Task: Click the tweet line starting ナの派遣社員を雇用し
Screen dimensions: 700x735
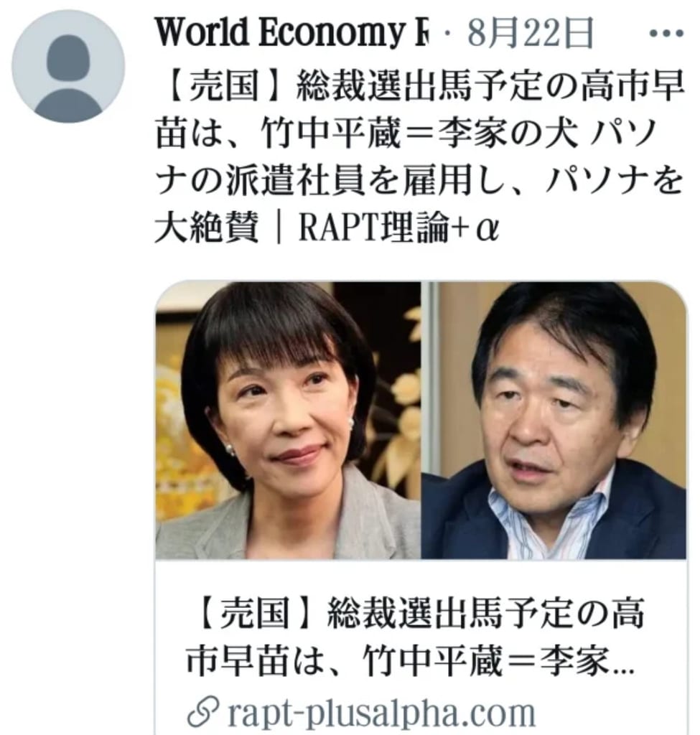Action: [419, 181]
